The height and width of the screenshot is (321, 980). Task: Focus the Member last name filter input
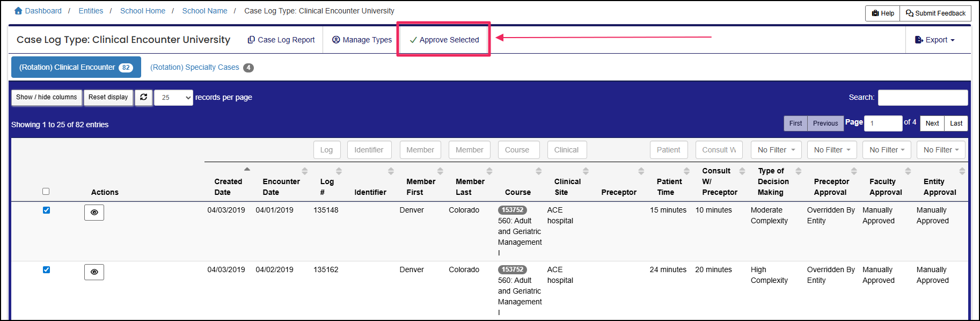click(470, 150)
